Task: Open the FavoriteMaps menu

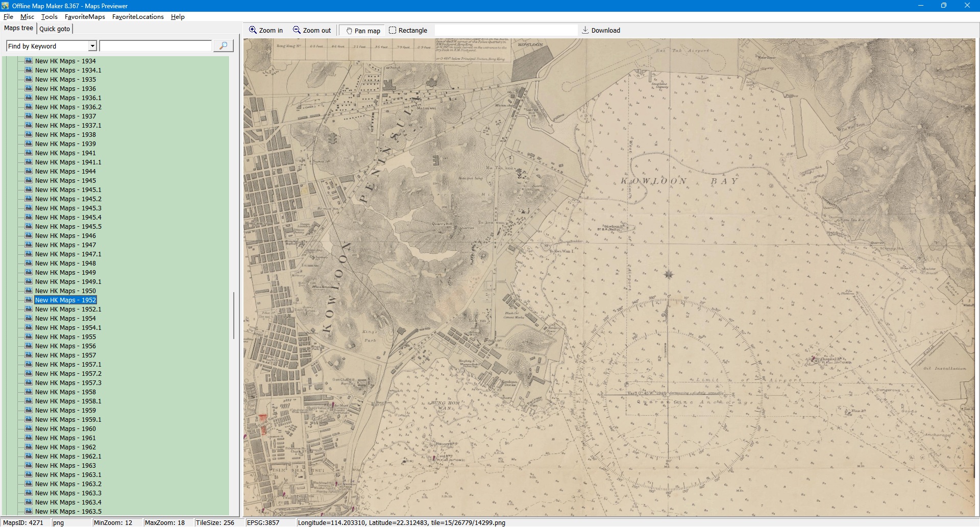Action: pyautogui.click(x=85, y=17)
